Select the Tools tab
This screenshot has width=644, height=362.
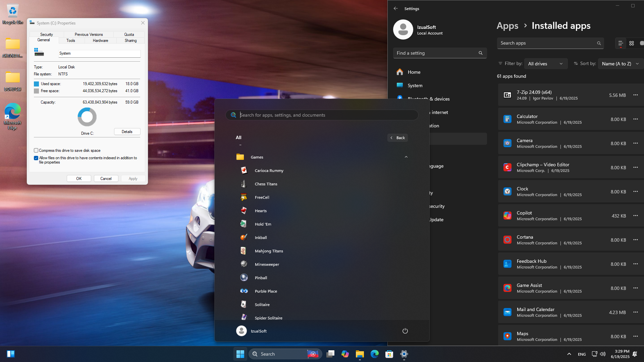click(71, 40)
